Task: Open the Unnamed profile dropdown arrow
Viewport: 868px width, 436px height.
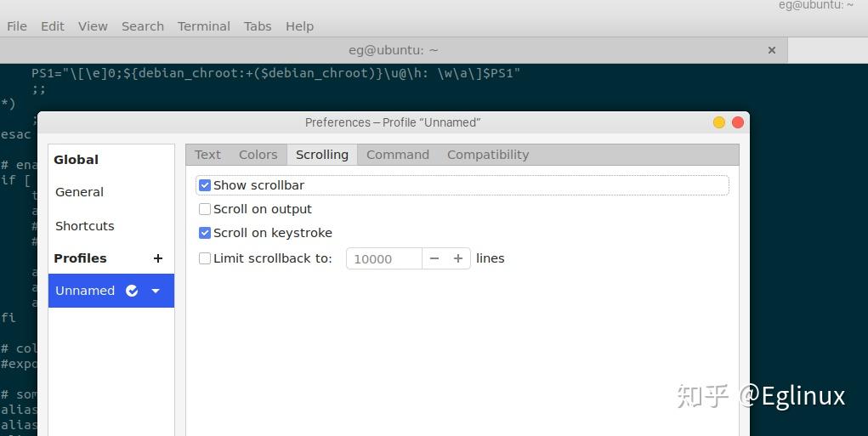Action: [156, 291]
